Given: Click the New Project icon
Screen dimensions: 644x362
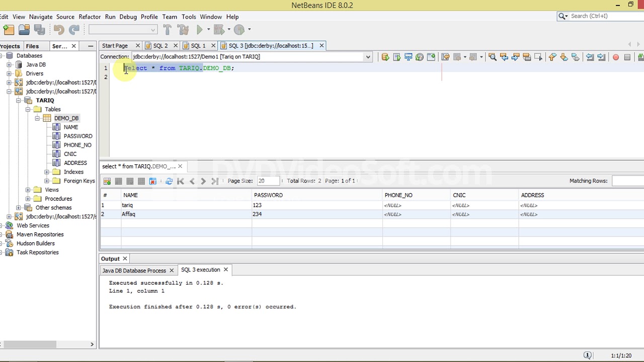Looking at the screenshot, I should pos(9,30).
